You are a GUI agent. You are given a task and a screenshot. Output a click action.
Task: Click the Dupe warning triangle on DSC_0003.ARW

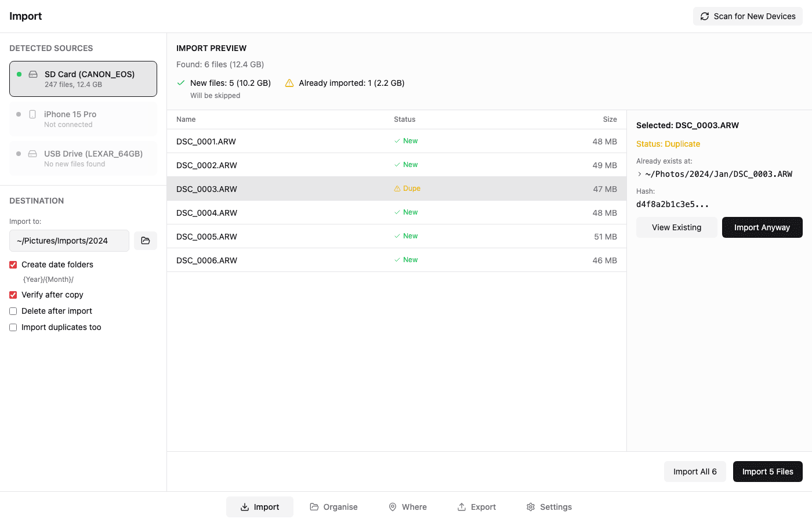tap(397, 188)
